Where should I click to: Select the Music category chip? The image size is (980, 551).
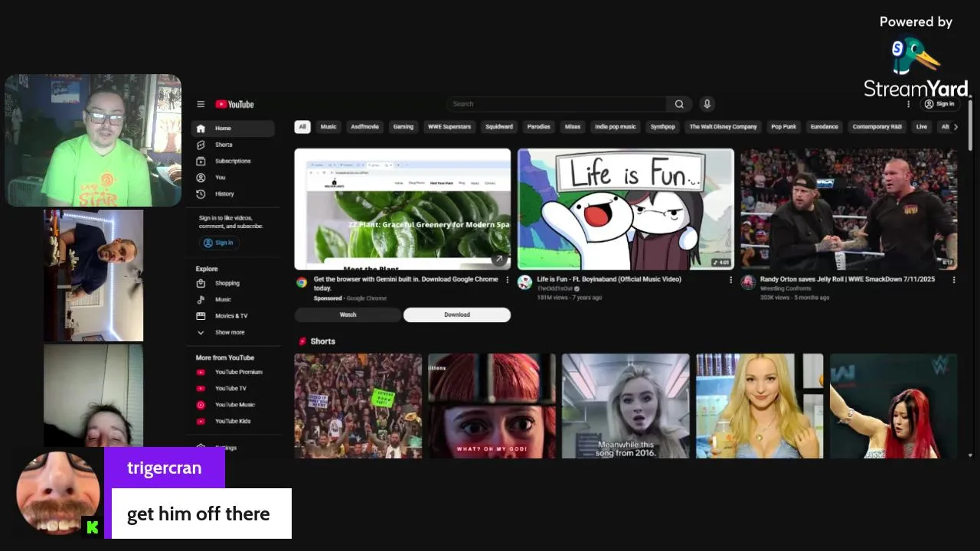click(328, 127)
